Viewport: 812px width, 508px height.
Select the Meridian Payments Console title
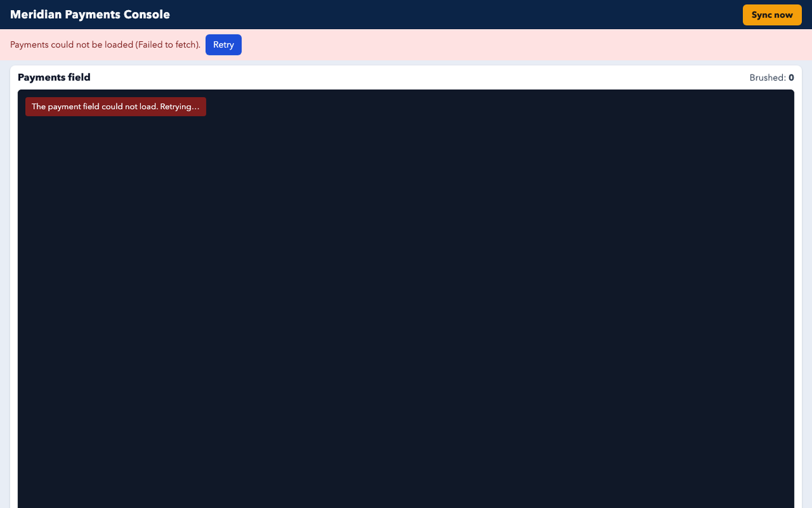(90, 15)
